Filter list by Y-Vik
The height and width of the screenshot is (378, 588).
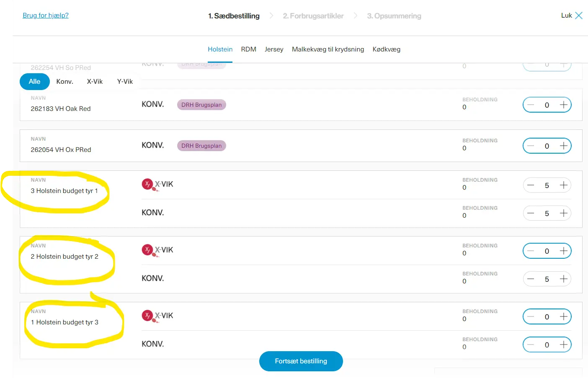point(125,82)
